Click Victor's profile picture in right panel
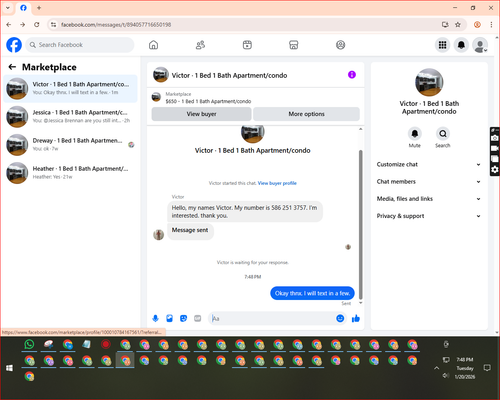 tap(429, 82)
